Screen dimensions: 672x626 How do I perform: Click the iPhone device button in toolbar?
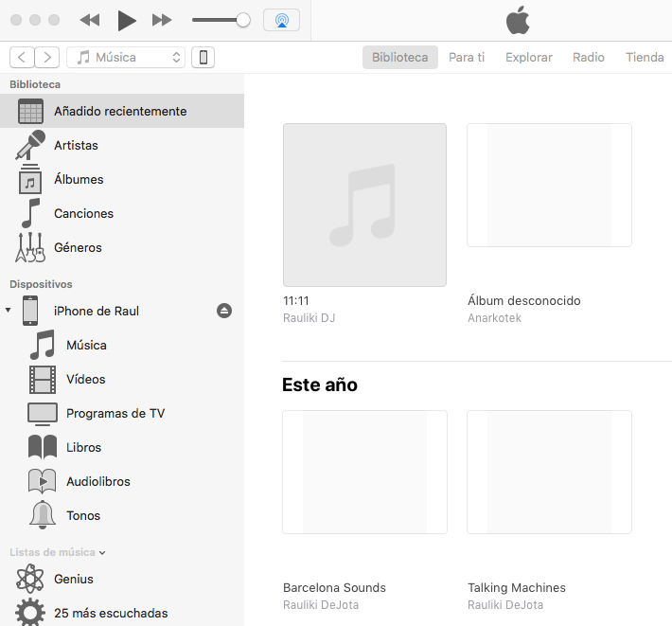click(203, 57)
